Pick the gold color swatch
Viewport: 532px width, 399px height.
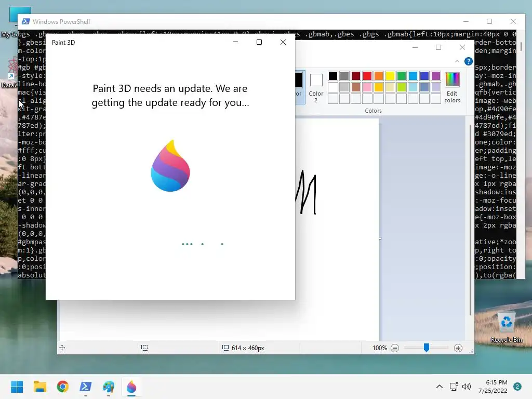[x=379, y=87]
